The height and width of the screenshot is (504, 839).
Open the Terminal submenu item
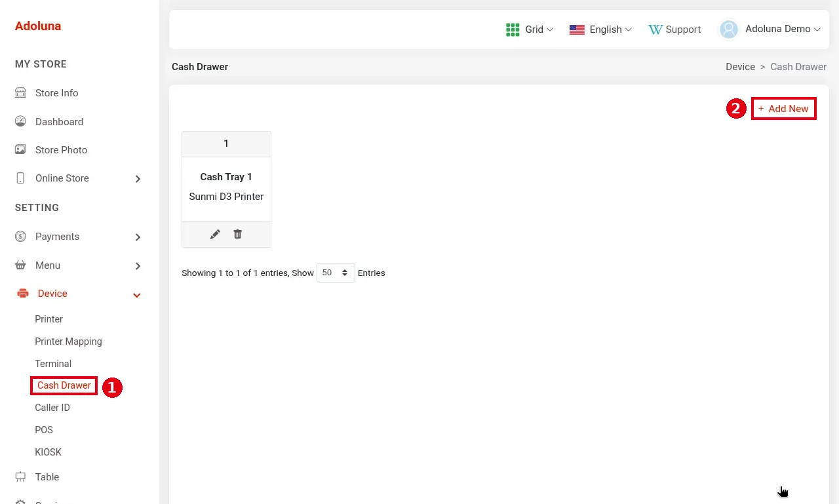click(53, 364)
